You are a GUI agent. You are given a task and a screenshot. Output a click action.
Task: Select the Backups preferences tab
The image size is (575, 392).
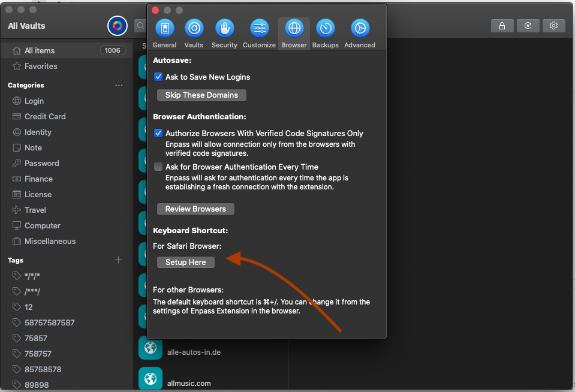pos(325,34)
